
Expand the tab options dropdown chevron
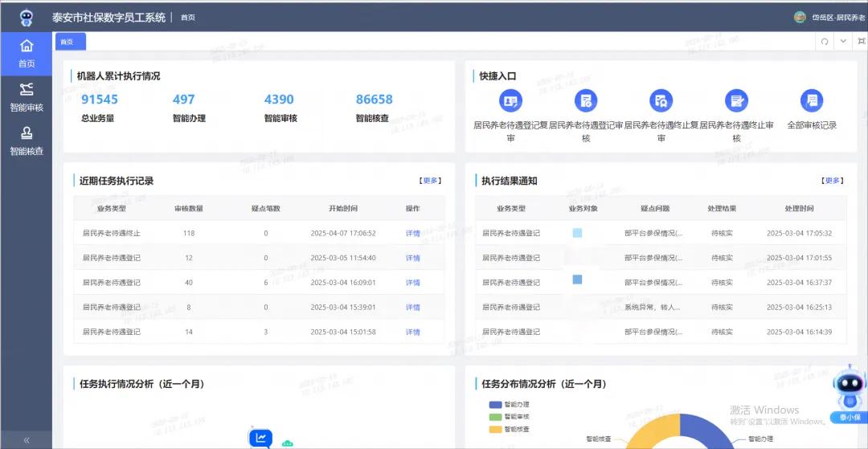pos(843,42)
